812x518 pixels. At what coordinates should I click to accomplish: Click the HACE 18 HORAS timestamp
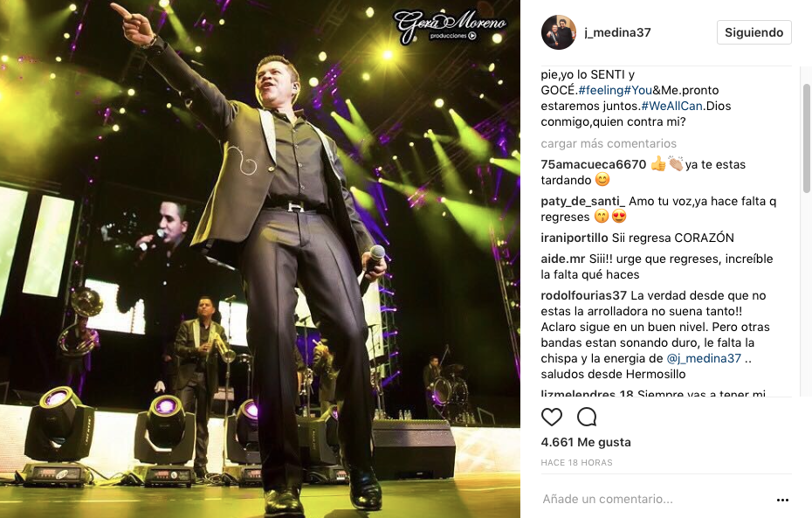click(576, 463)
